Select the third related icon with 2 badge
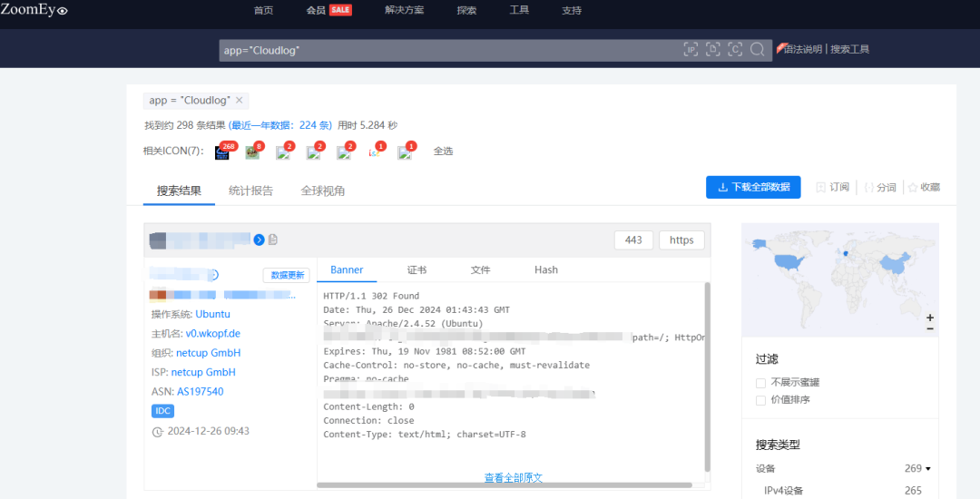The image size is (980, 499). 345,152
